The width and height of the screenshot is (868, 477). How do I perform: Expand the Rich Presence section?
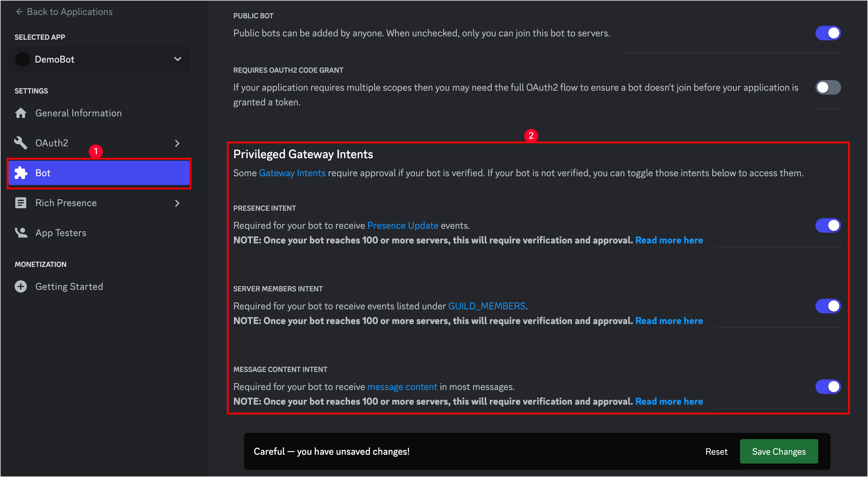click(x=177, y=203)
